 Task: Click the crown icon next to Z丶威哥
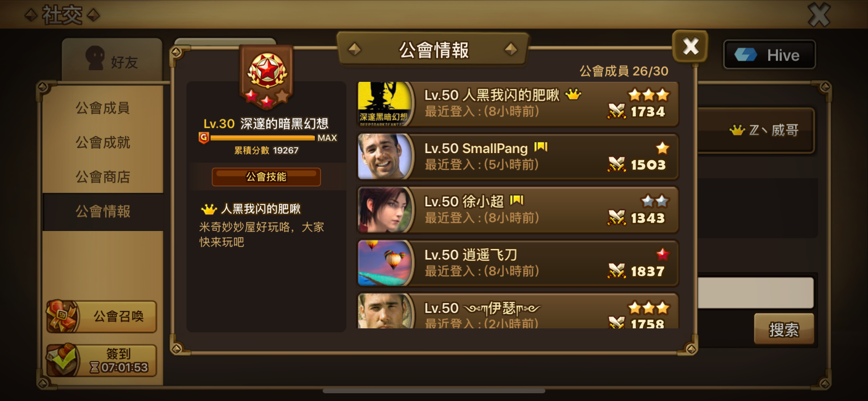[x=737, y=130]
